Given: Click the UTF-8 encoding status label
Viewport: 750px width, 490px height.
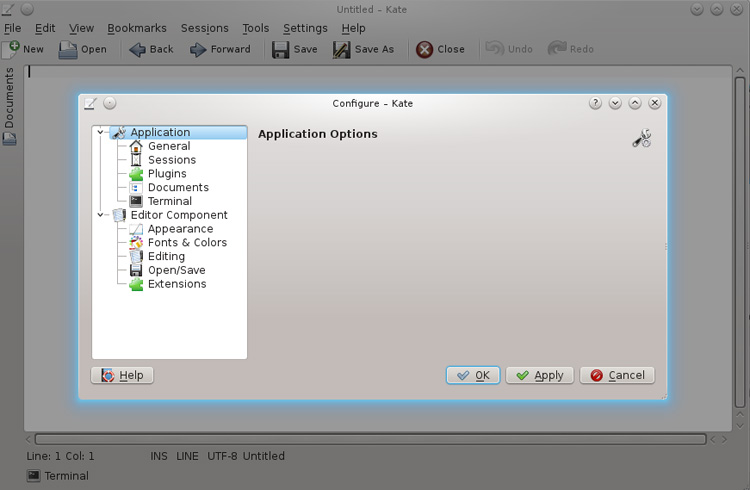Looking at the screenshot, I should click(222, 456).
